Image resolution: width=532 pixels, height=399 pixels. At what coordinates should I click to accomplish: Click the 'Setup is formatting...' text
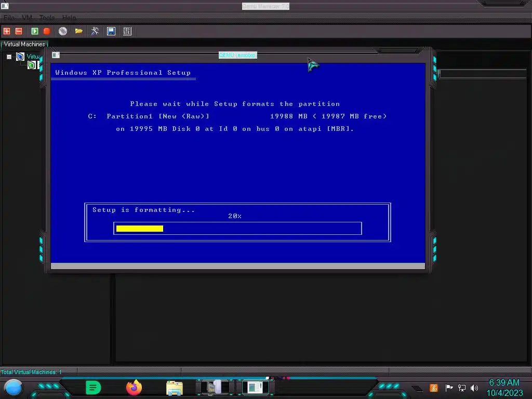coord(144,210)
